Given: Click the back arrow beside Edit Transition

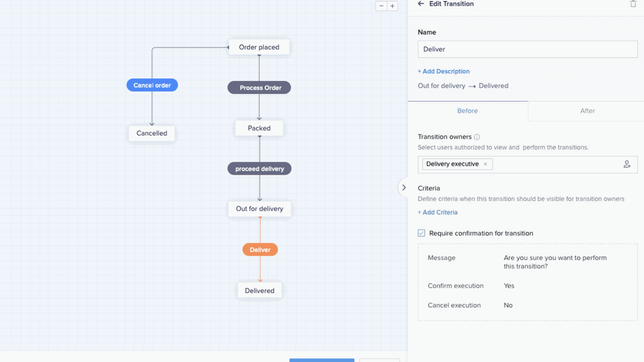Looking at the screenshot, I should (421, 4).
